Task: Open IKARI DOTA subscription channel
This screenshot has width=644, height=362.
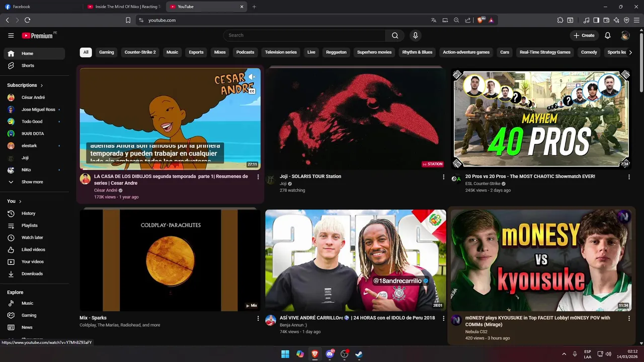Action: coord(35,134)
